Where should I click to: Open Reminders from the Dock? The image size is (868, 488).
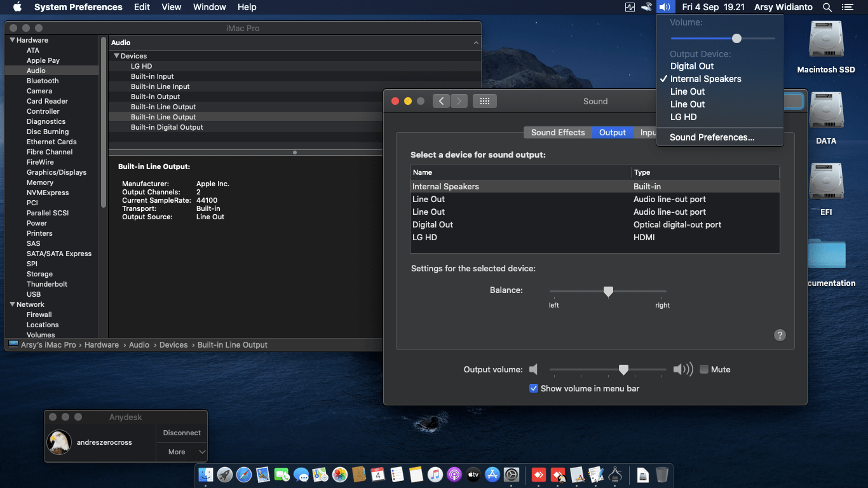[x=397, y=475]
